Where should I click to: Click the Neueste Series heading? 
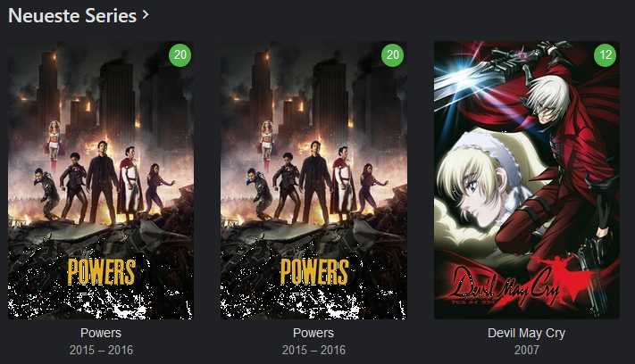click(72, 16)
